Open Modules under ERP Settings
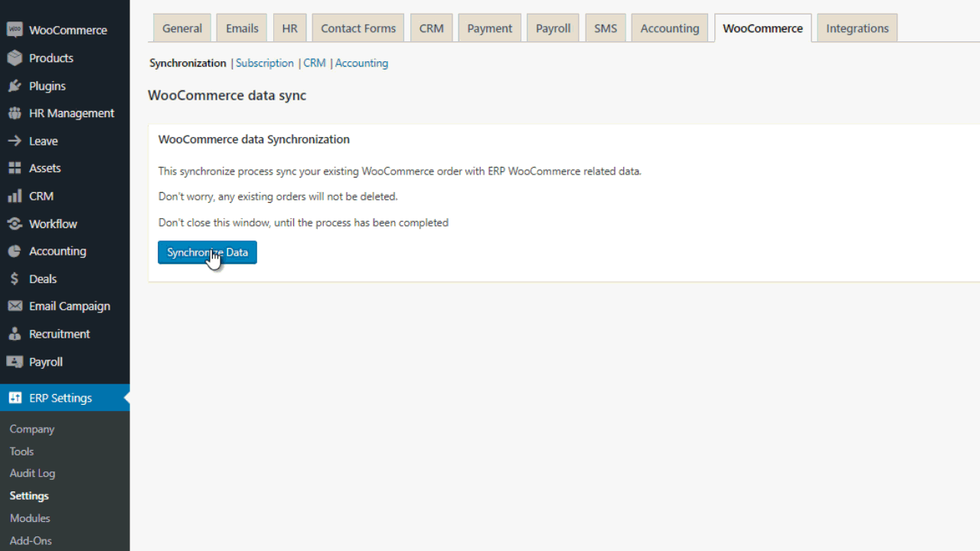 tap(30, 518)
